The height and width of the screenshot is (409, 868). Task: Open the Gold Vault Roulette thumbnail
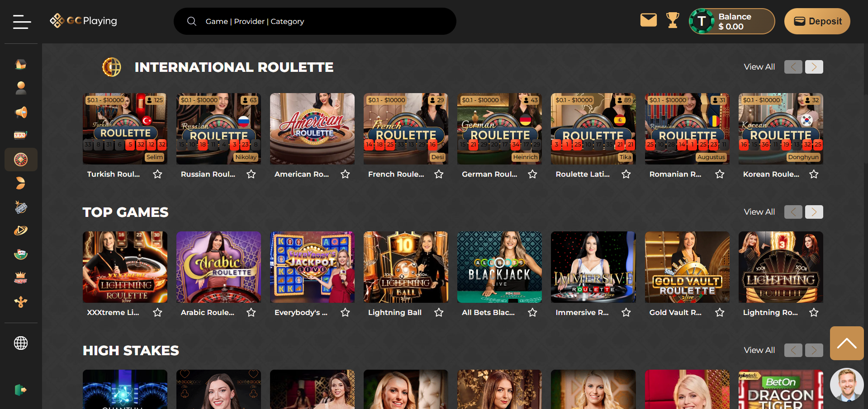click(x=687, y=267)
